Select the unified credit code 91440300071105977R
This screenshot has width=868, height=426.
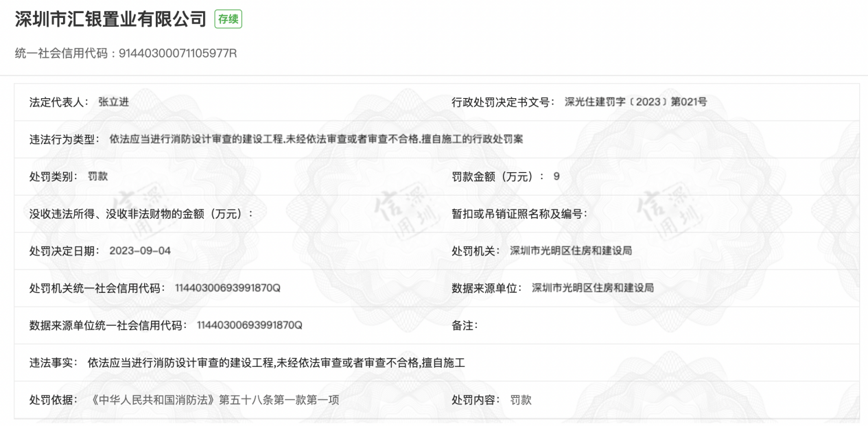[178, 54]
